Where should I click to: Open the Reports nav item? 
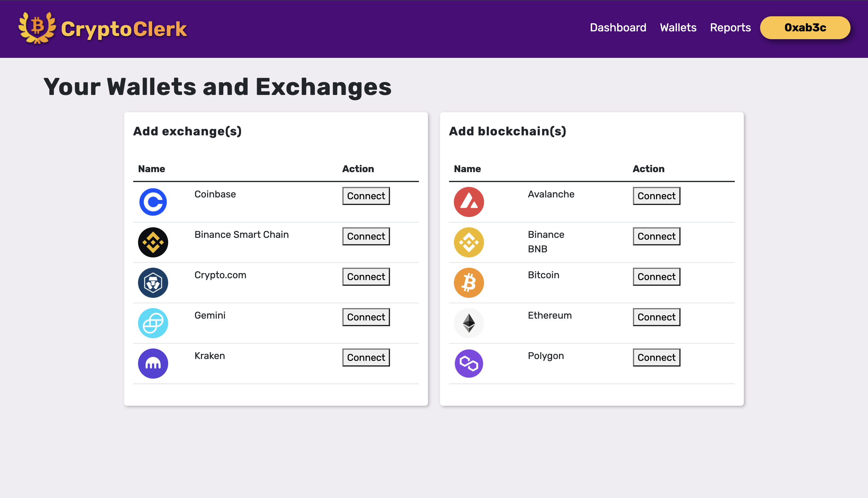(730, 27)
